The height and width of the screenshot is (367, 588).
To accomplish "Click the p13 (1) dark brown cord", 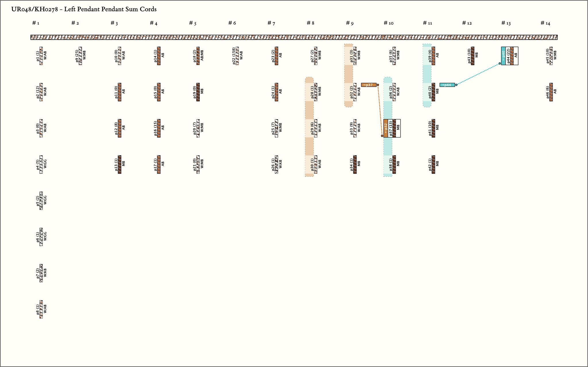I will tap(120, 165).
